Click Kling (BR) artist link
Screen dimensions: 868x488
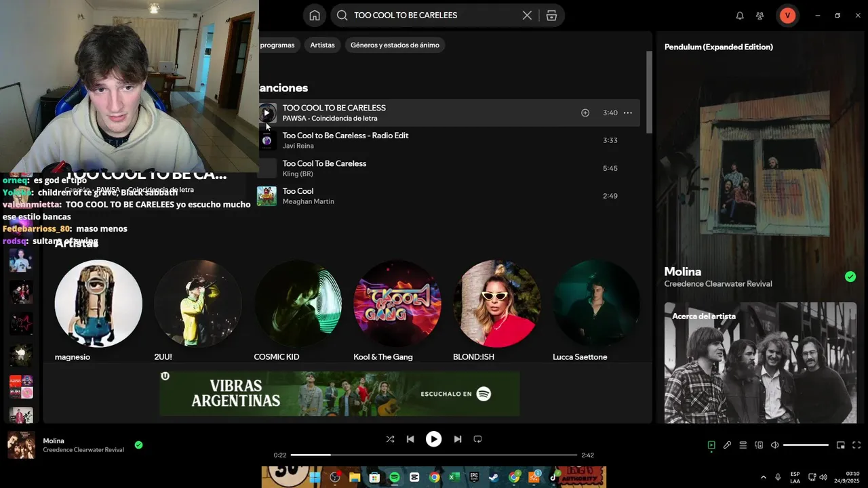(298, 174)
